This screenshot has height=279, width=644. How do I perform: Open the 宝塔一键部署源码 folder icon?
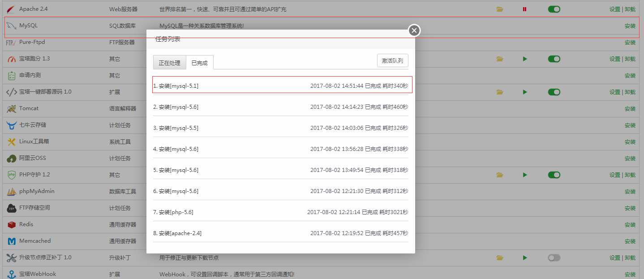point(500,92)
